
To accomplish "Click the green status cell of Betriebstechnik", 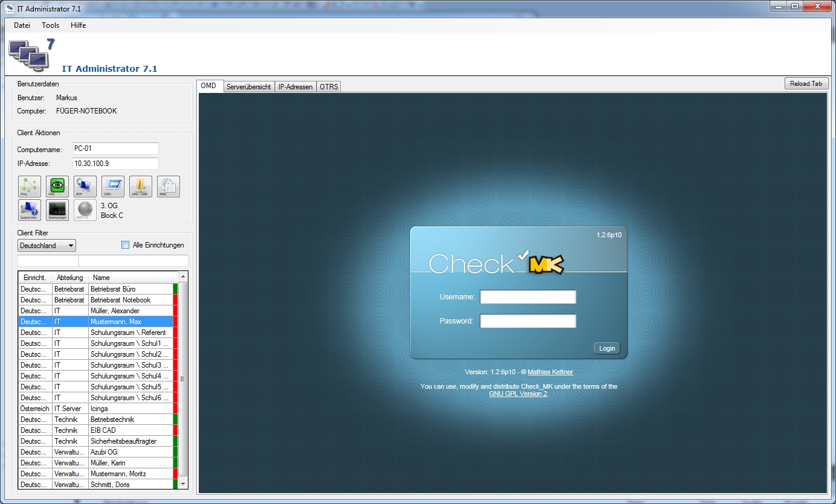I will pos(176,419).
